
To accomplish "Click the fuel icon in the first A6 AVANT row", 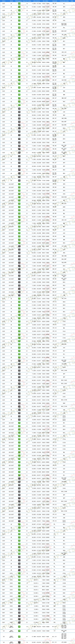I will pos(19,423).
